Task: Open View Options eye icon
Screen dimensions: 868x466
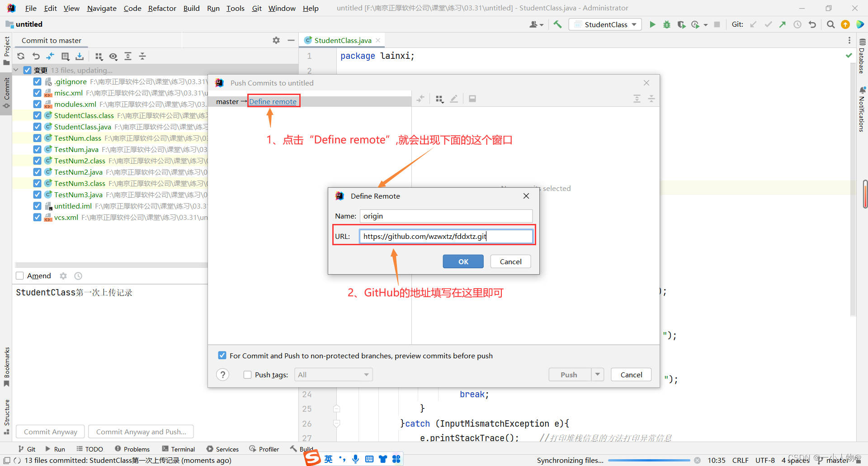Action: point(113,56)
